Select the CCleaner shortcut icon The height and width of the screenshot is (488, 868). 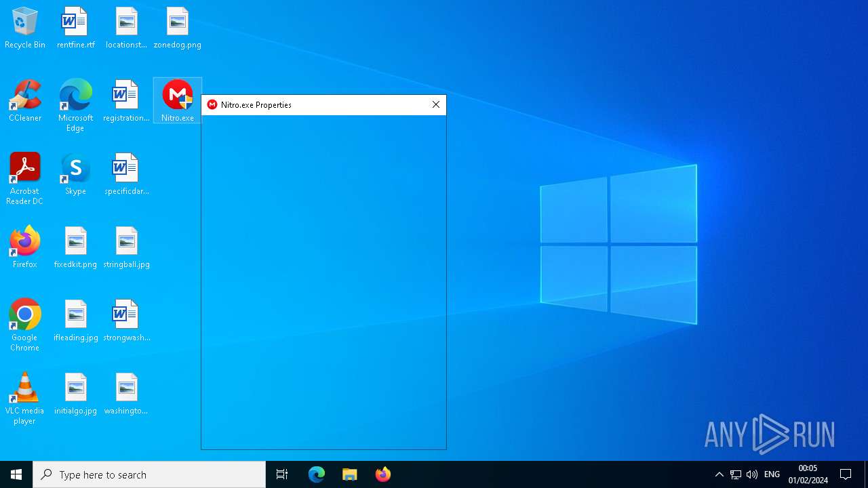tap(25, 101)
